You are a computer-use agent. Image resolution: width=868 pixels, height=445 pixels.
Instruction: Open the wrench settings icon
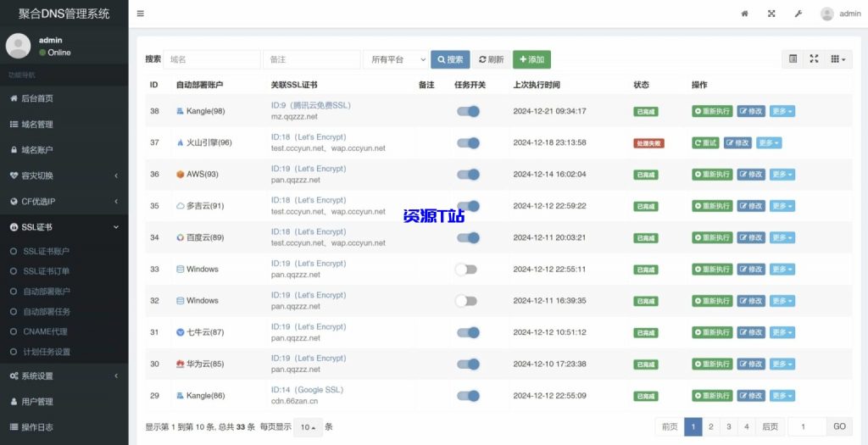[x=798, y=14]
